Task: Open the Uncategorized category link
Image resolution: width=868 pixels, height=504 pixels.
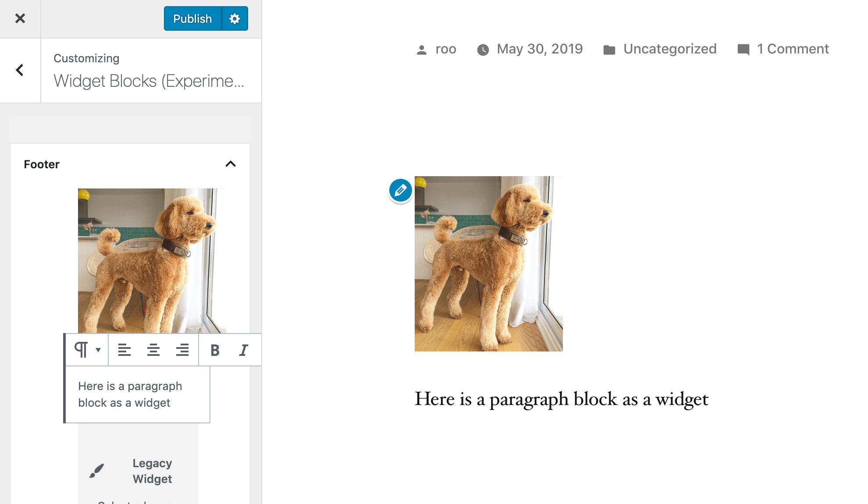Action: pos(669,49)
